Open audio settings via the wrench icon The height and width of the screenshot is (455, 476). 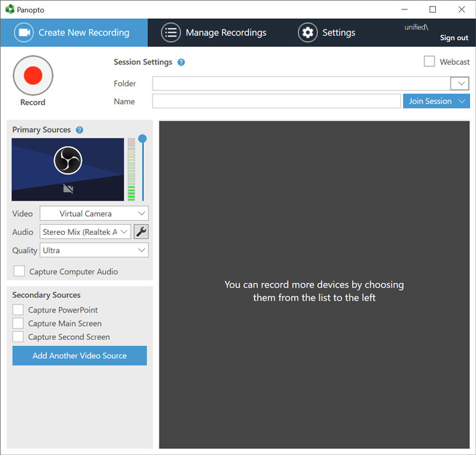[x=141, y=232]
